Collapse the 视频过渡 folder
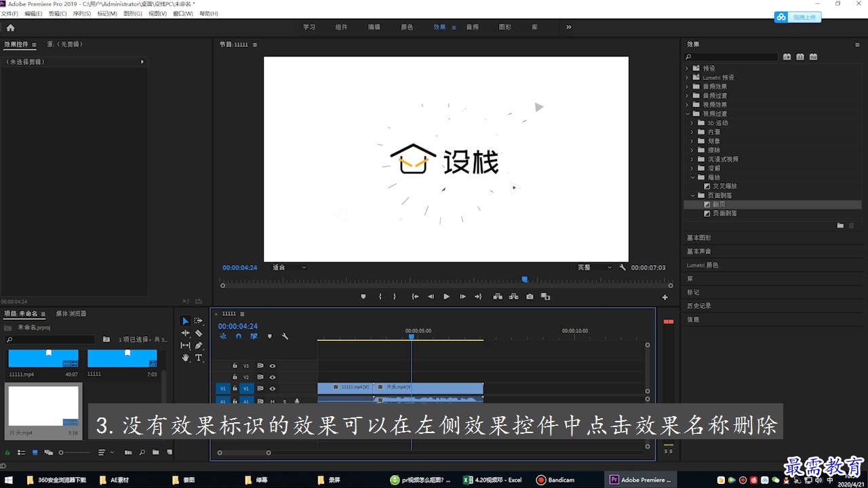The image size is (868, 488). pyautogui.click(x=686, y=113)
